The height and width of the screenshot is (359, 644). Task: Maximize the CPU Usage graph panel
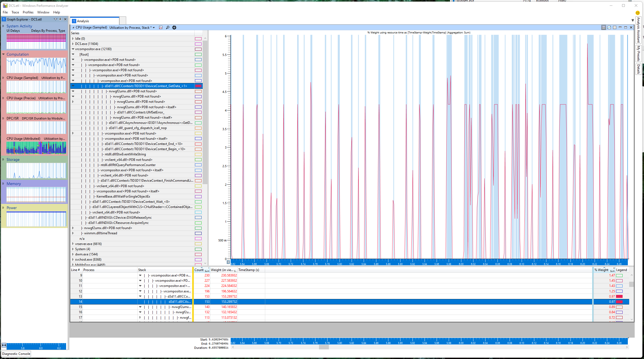tap(626, 27)
